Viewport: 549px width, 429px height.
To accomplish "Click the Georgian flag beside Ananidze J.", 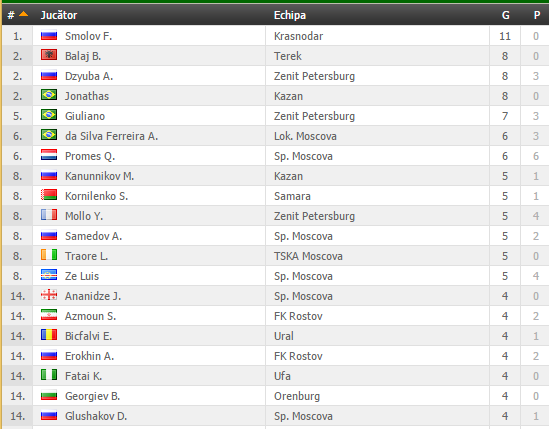I will pos(49,295).
